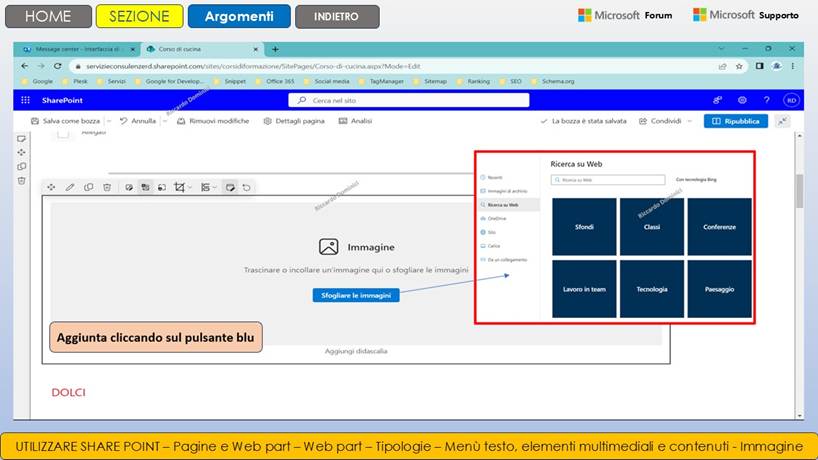Viewport: 818px width, 460px height.
Task: Focus the Cerca nel sito search box
Action: [408, 100]
